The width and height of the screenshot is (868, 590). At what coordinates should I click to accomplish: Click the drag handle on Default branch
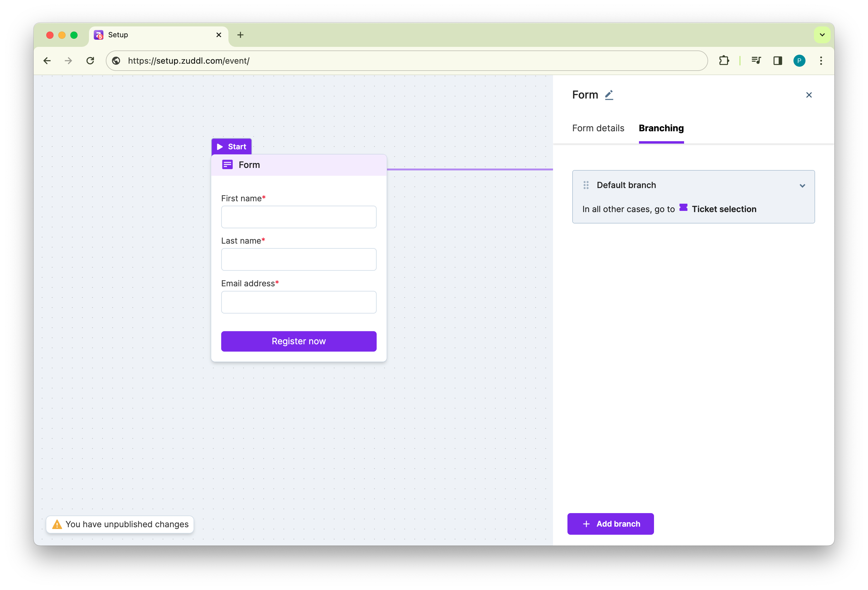point(586,185)
